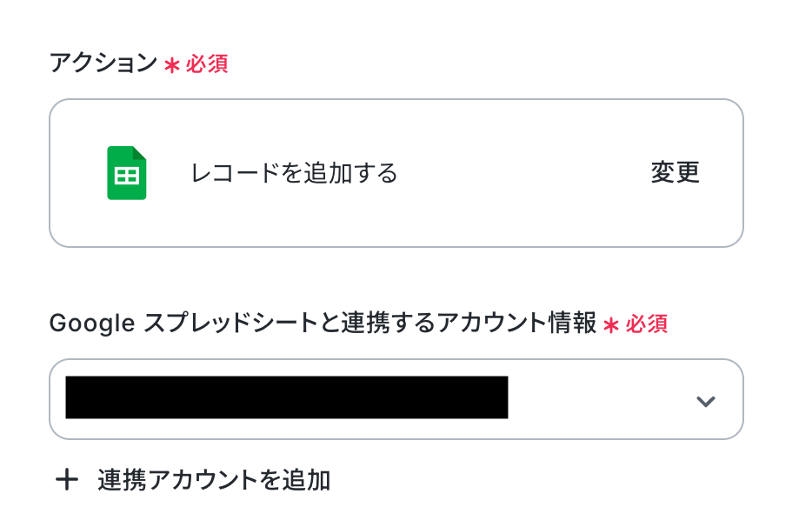Select the レコードを追加する action text

click(294, 173)
